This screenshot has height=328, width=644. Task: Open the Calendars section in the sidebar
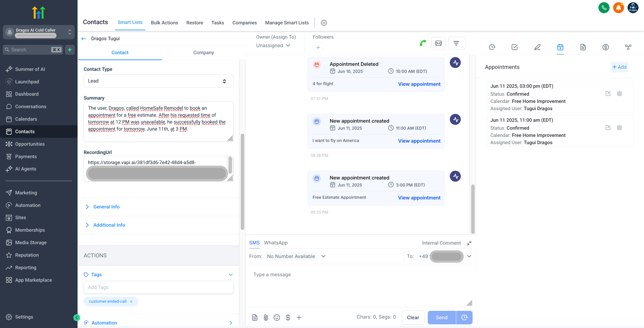coord(27,119)
